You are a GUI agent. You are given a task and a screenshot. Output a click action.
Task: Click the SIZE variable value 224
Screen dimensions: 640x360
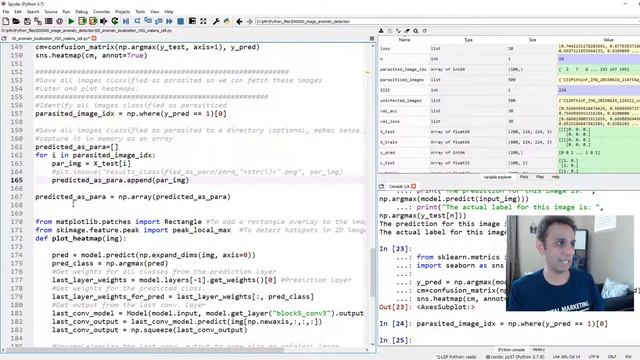click(599, 90)
